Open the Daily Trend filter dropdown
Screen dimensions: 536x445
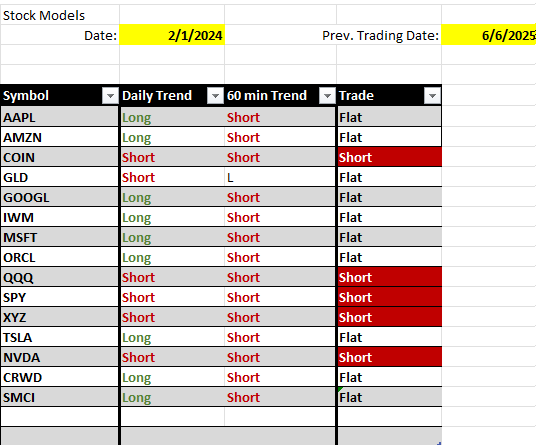click(215, 96)
